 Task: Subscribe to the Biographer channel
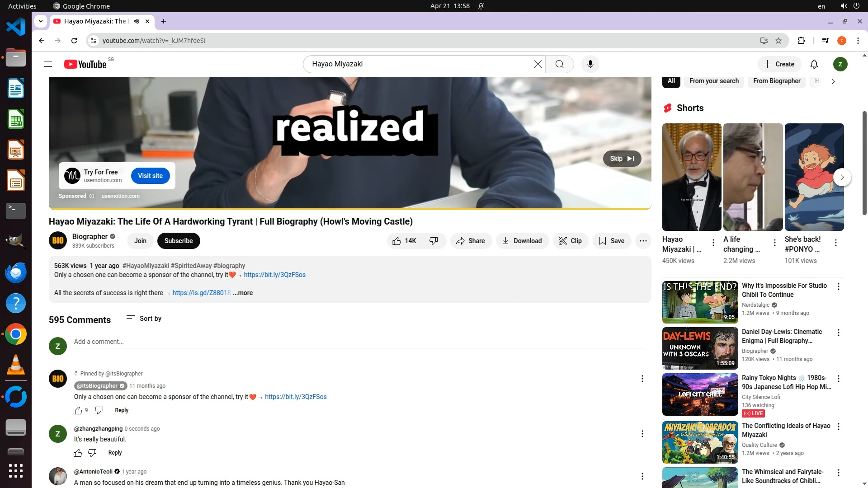point(178,241)
